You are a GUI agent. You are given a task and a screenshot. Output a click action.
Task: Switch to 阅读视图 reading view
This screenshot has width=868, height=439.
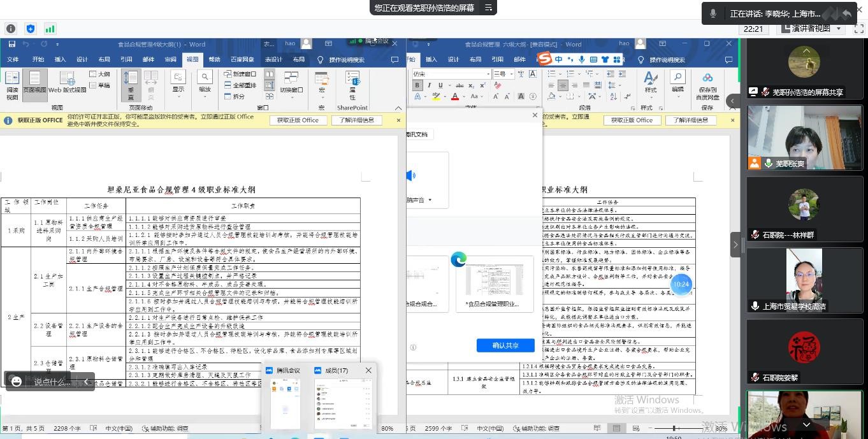[12, 85]
